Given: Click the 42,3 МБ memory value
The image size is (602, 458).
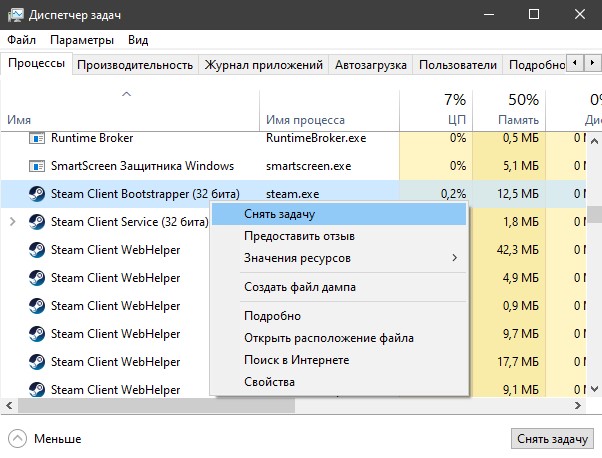Looking at the screenshot, I should tap(518, 250).
